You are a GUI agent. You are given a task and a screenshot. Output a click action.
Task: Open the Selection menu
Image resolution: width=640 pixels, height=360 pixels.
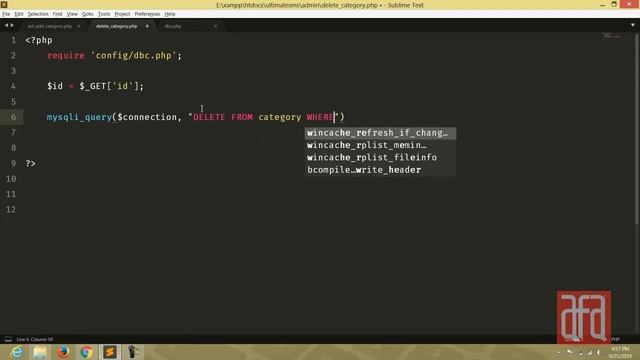coord(38,14)
